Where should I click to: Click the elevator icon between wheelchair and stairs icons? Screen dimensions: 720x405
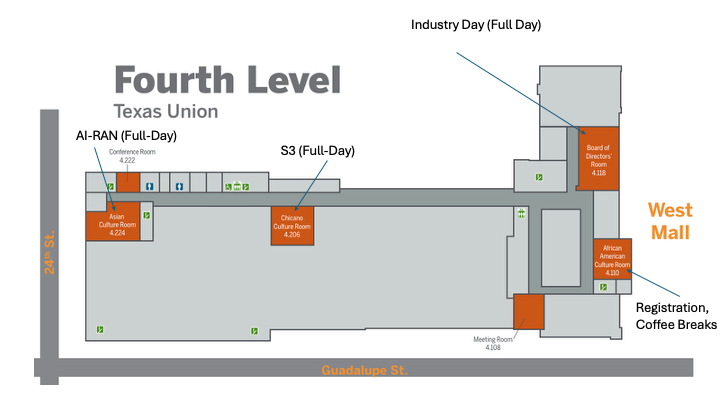point(237,186)
